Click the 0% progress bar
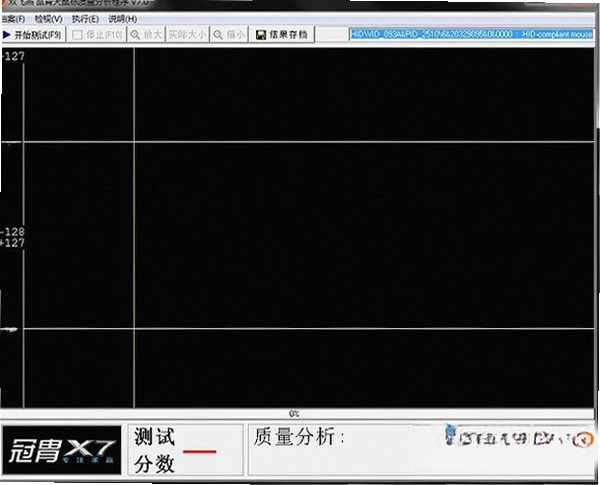This screenshot has width=600, height=485. 297,414
